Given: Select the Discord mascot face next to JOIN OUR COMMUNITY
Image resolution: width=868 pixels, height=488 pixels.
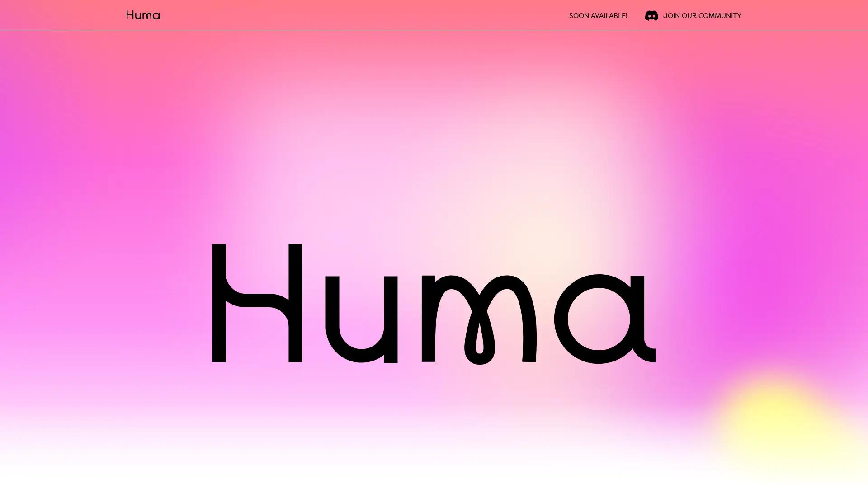Looking at the screenshot, I should [x=651, y=15].
